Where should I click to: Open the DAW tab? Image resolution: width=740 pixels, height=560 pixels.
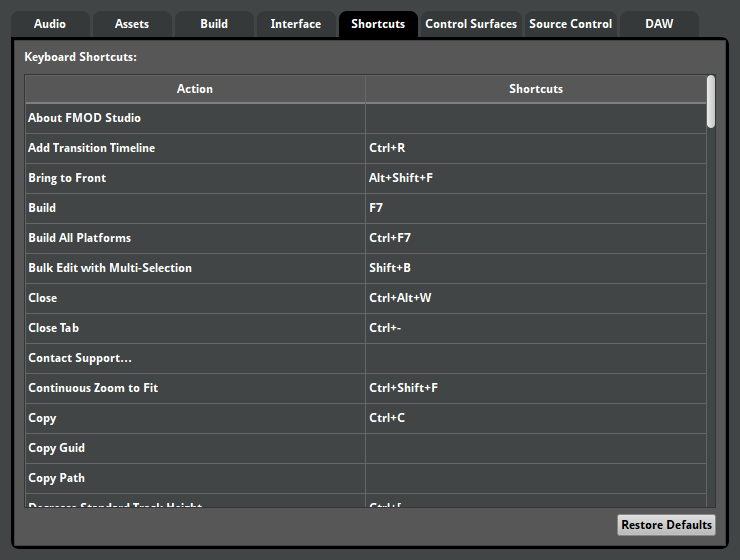(659, 24)
